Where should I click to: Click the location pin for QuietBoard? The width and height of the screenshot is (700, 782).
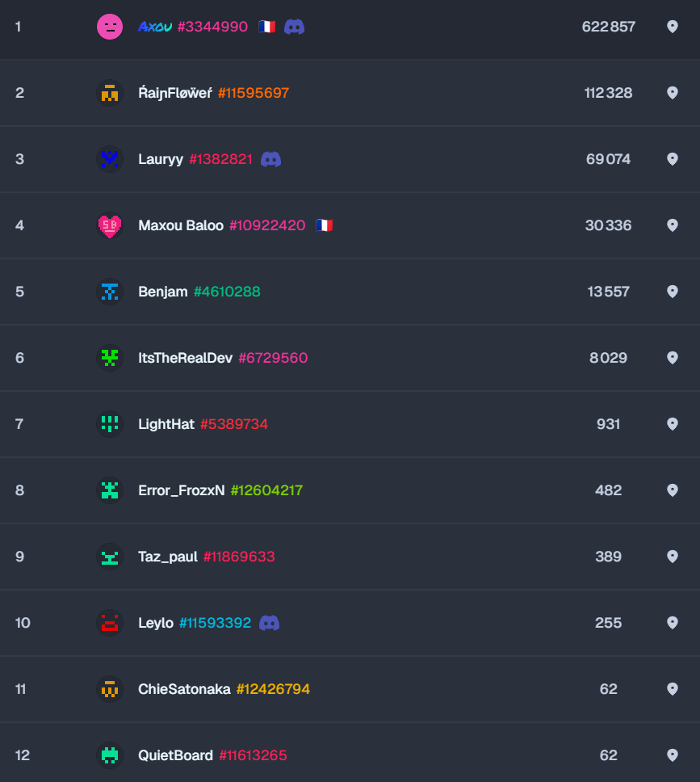point(672,755)
